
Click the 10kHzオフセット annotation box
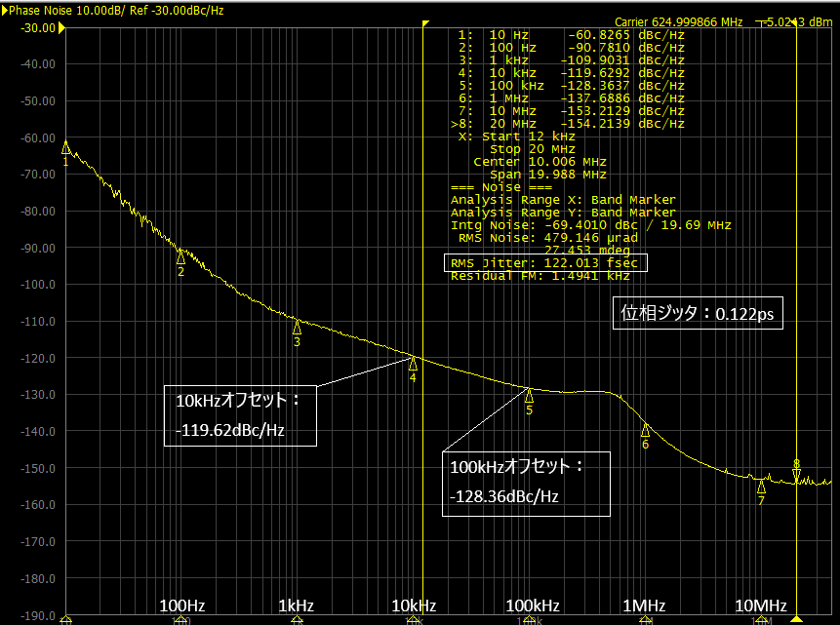tap(240, 415)
